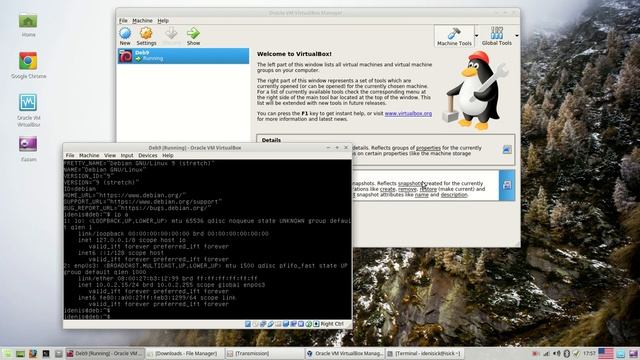
Task: Open the start menu in taskbar
Action: click(x=7, y=353)
